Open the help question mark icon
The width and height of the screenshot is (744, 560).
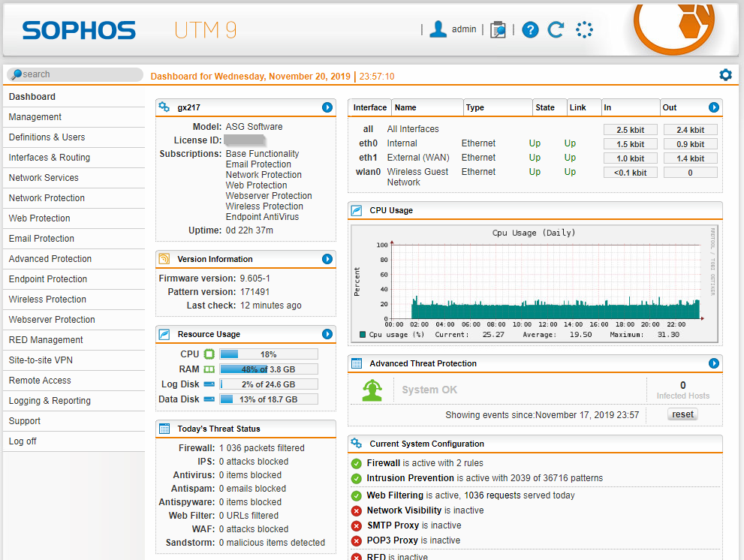click(530, 30)
